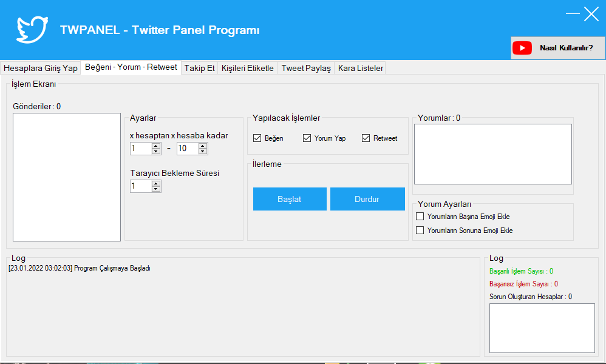Increase Tarayıcı Bekleme Süresi value
Viewport: 606px width, 364px height.
tap(156, 183)
